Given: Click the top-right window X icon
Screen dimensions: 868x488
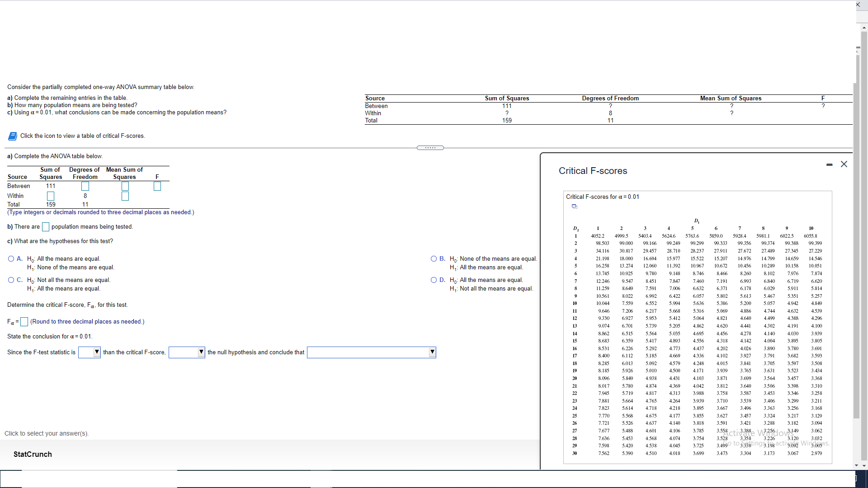Looking at the screenshot, I should pyautogui.click(x=858, y=5).
